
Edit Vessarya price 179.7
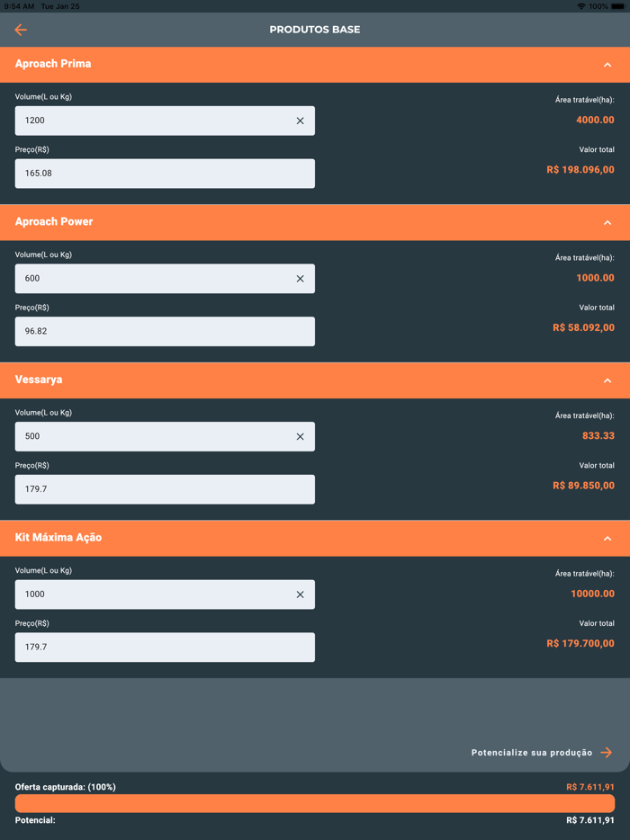pyautogui.click(x=165, y=489)
